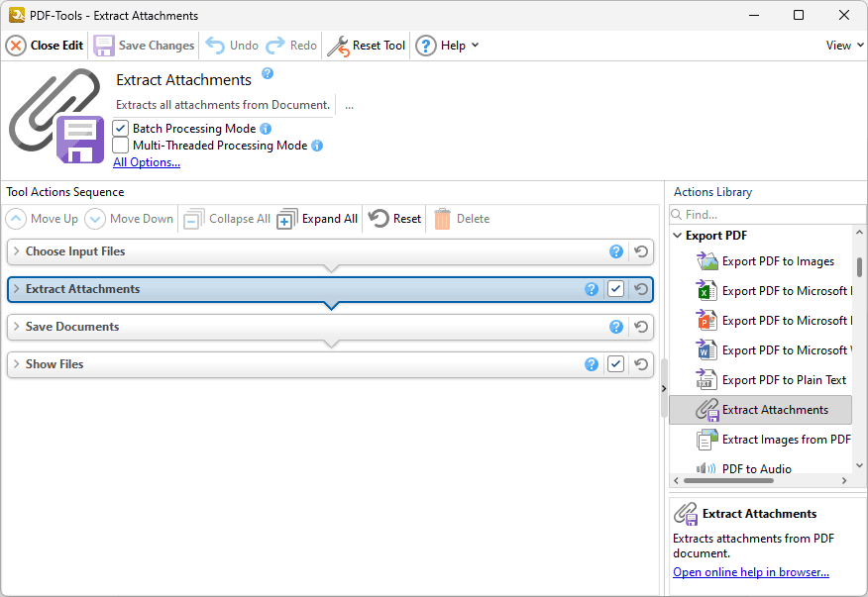The width and height of the screenshot is (868, 597).
Task: Click the Undo arrow icon
Action: point(215,46)
